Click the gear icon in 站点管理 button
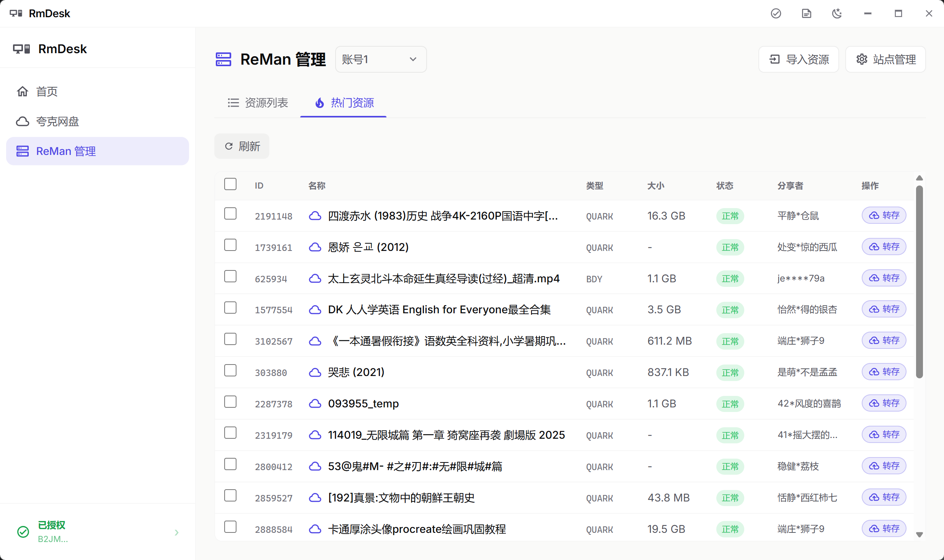 (x=862, y=59)
